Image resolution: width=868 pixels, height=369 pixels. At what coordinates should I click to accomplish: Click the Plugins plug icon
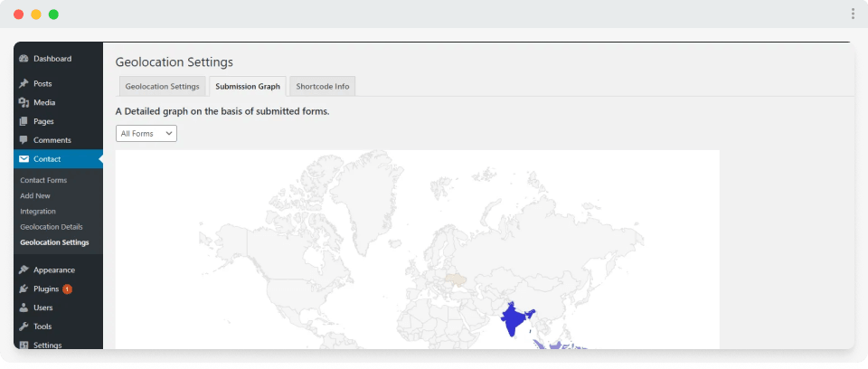(x=24, y=289)
